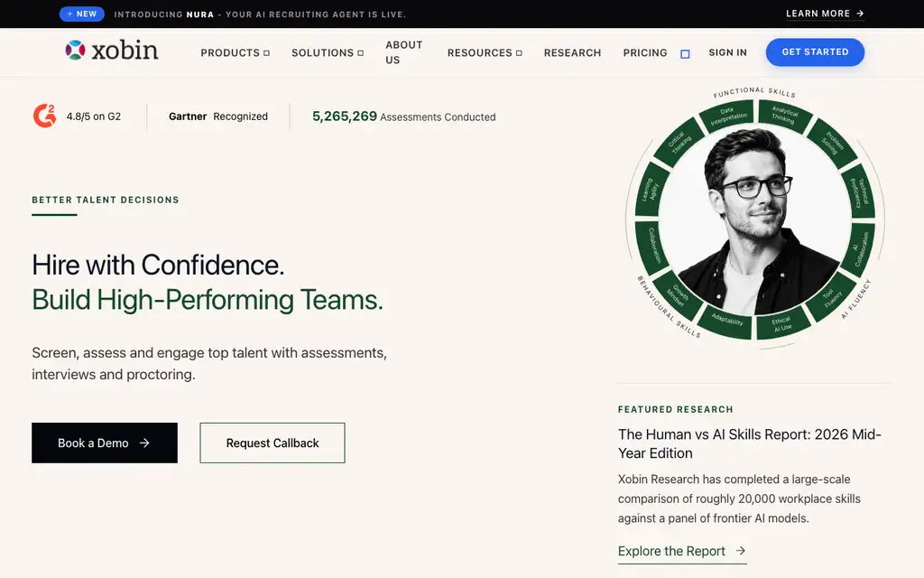924x578 pixels.
Task: Expand the Products dropdown
Action: (x=236, y=52)
